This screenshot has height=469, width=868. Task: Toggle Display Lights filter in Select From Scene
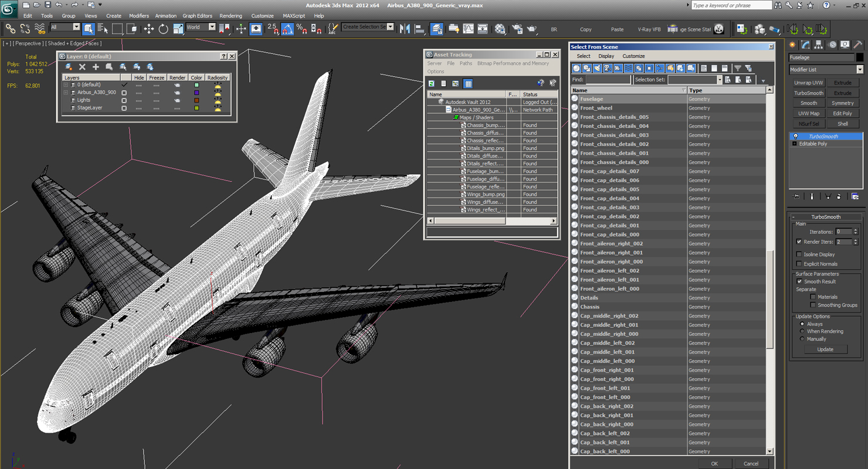597,69
